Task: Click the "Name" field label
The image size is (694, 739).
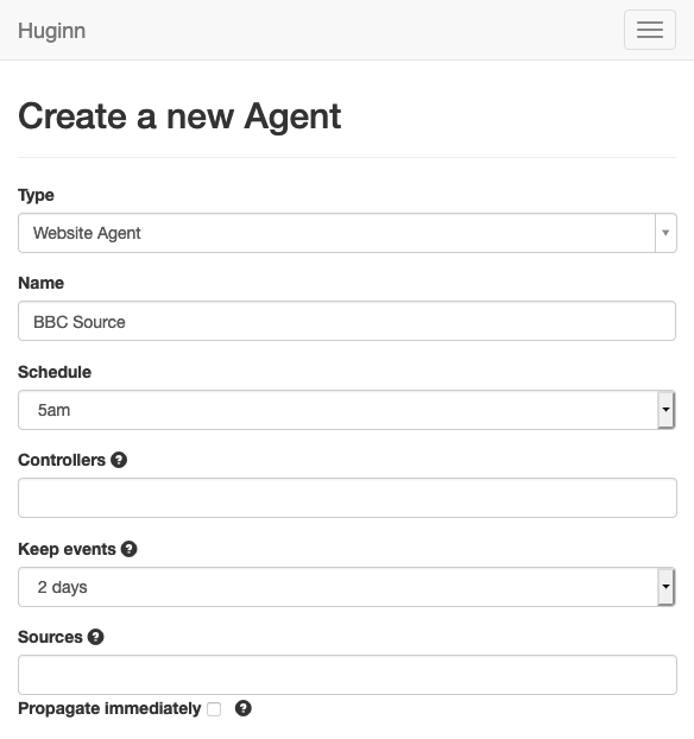Action: [41, 283]
